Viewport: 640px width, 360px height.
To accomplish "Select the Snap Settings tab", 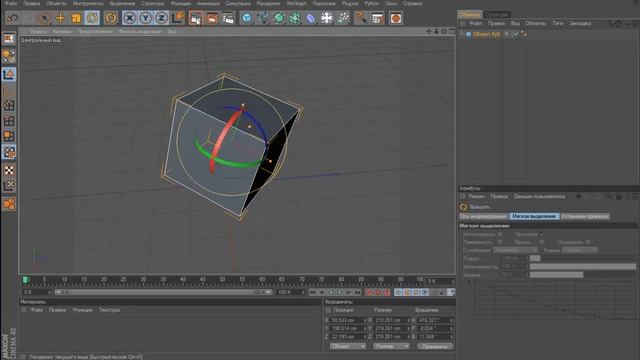I will coord(585,216).
